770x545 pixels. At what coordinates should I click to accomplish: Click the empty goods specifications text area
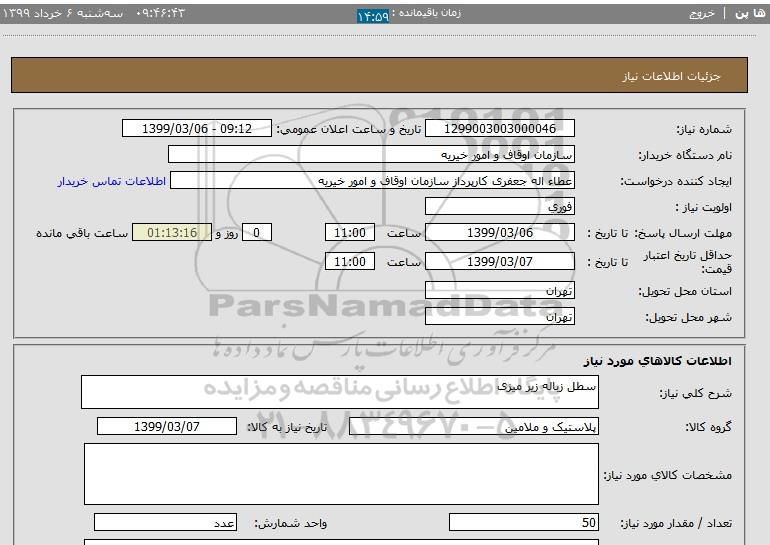pyautogui.click(x=341, y=474)
